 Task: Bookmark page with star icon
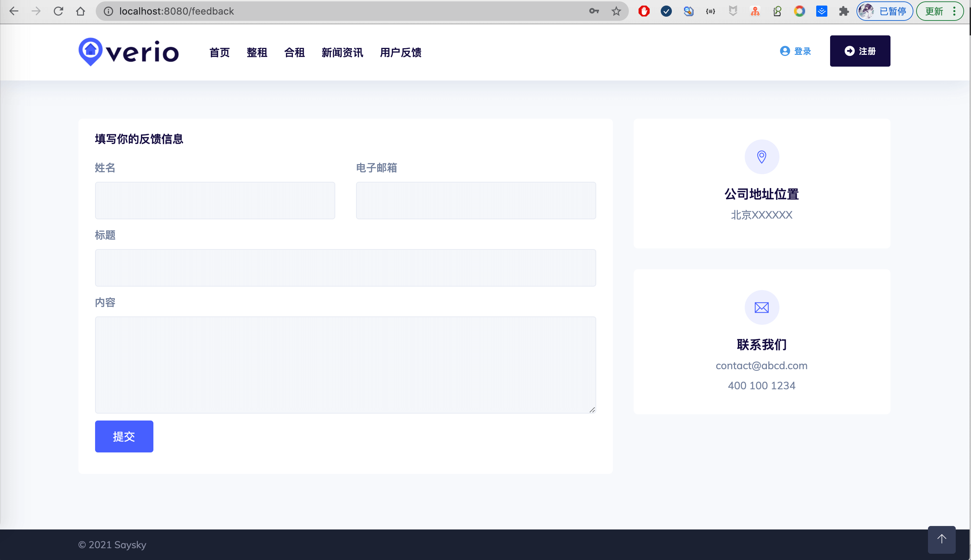point(616,11)
